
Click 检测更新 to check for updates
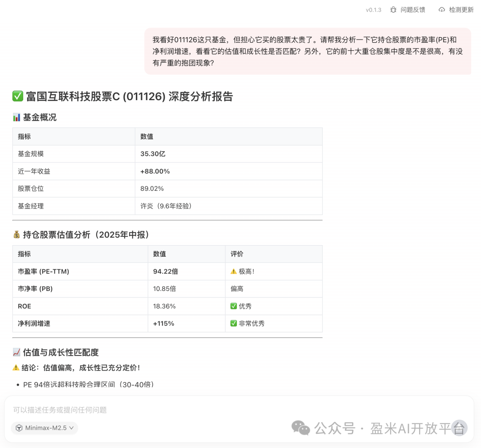pyautogui.click(x=462, y=9)
